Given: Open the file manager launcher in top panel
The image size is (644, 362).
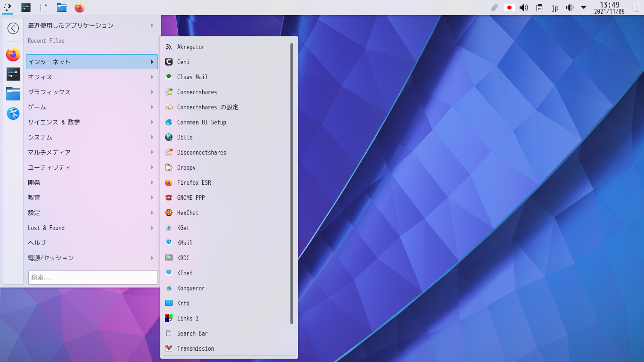Looking at the screenshot, I should (62, 8).
